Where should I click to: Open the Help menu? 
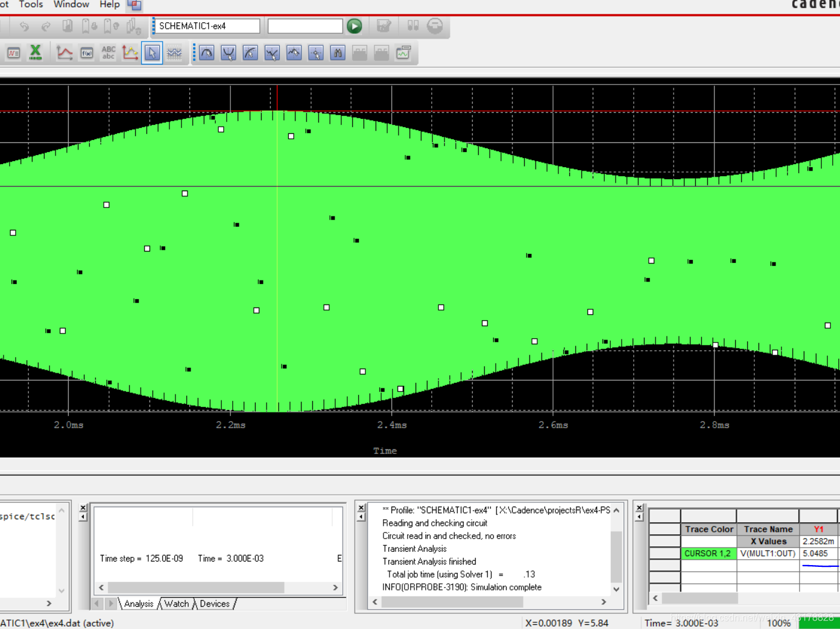coord(110,4)
